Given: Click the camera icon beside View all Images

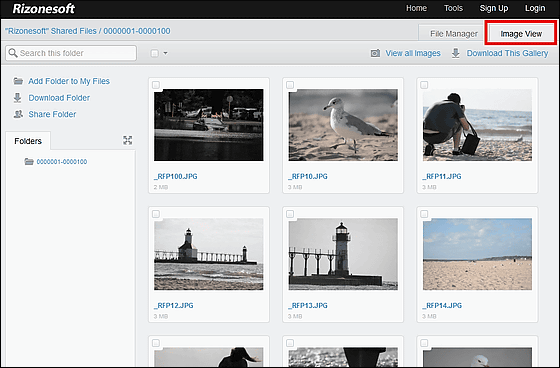Looking at the screenshot, I should [375, 53].
